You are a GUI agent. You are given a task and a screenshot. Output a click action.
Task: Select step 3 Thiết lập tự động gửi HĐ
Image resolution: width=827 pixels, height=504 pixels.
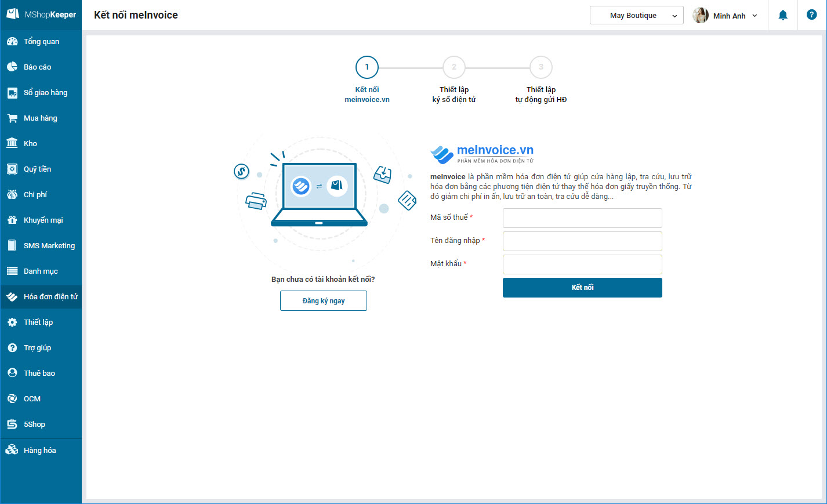(x=541, y=80)
